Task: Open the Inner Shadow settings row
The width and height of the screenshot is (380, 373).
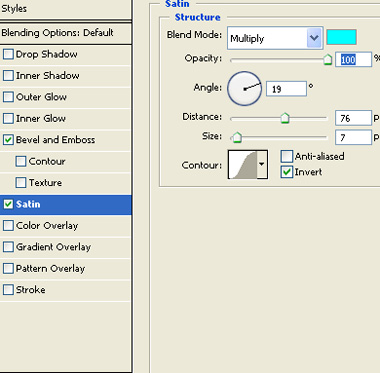Action: point(65,76)
